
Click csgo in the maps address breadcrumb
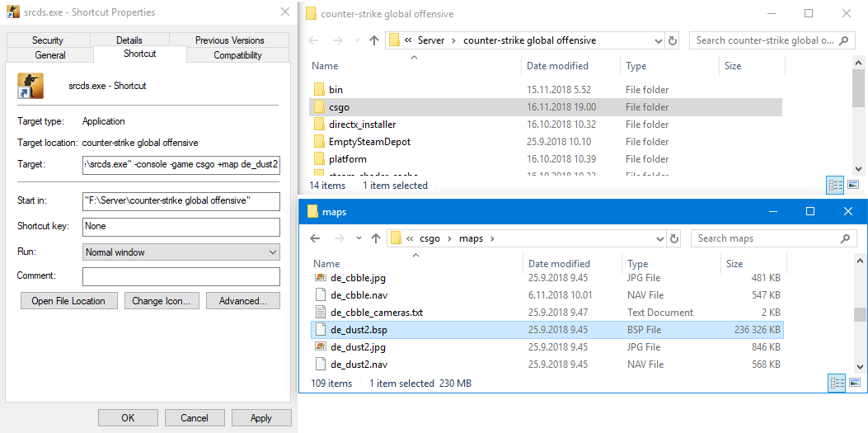pos(429,238)
